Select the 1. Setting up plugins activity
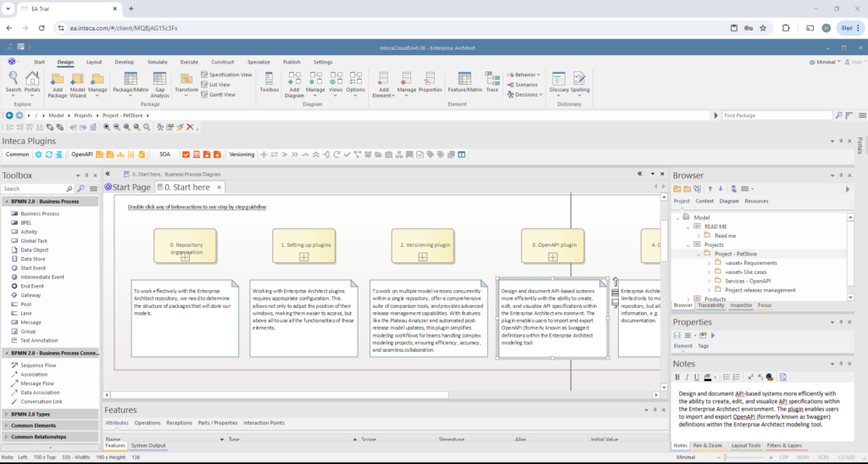This screenshot has width=868, height=464. (x=304, y=246)
